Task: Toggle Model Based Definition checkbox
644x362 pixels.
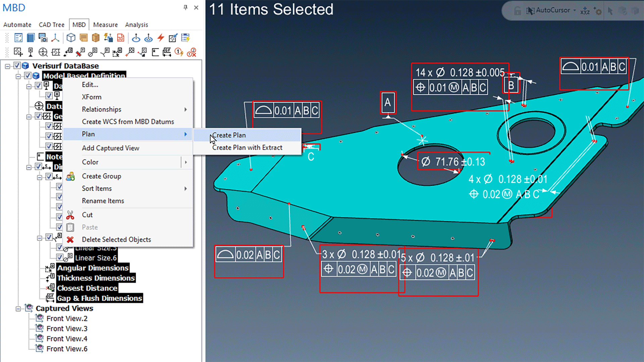Action: (28, 76)
